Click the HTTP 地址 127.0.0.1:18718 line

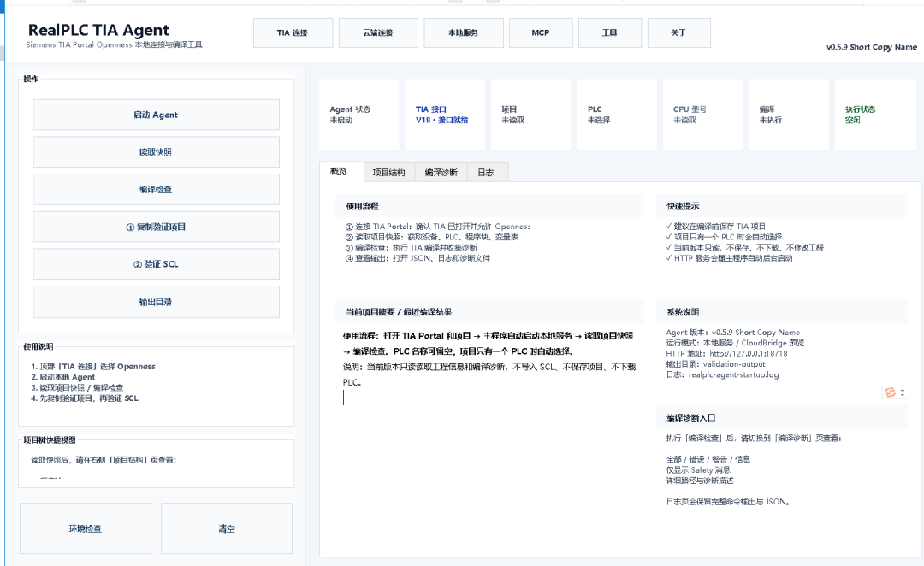click(x=726, y=354)
